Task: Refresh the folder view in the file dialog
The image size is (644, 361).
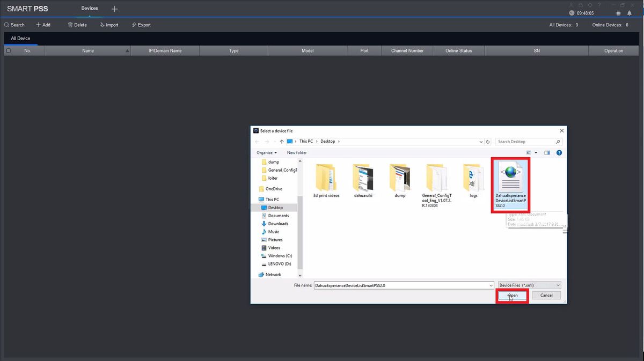Action: point(488,142)
